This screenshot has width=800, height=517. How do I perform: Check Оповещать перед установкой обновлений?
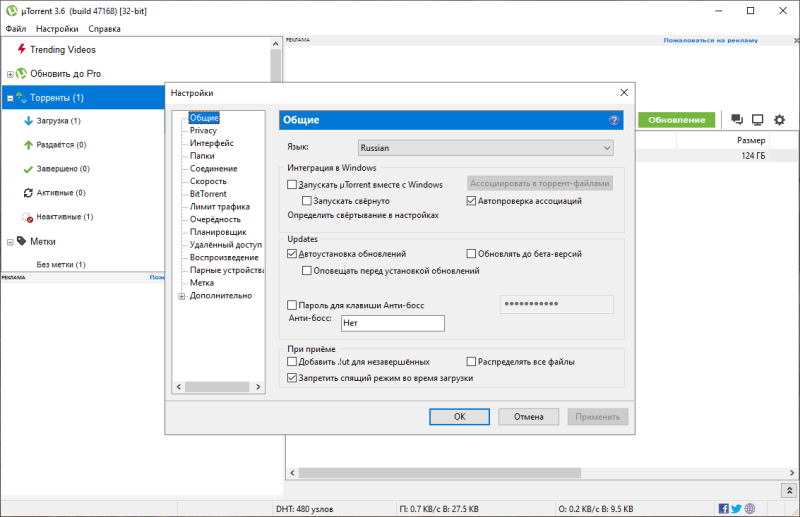point(307,270)
